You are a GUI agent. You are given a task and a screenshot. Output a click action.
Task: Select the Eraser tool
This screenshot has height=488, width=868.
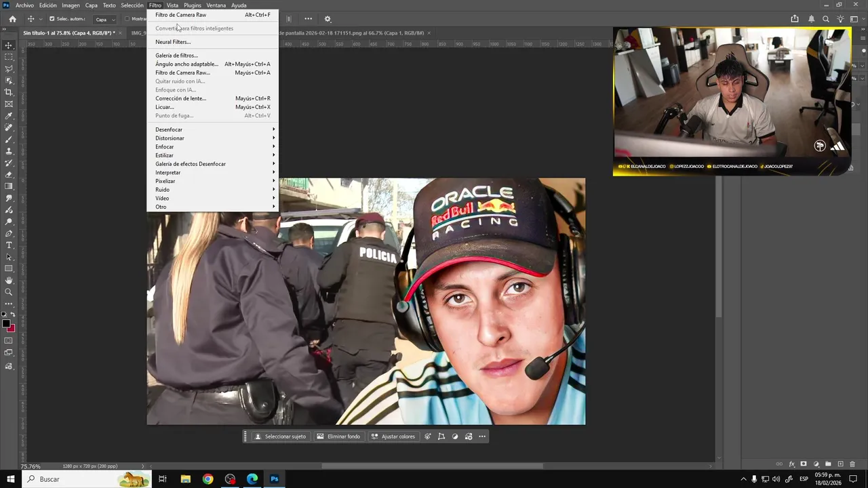9,174
